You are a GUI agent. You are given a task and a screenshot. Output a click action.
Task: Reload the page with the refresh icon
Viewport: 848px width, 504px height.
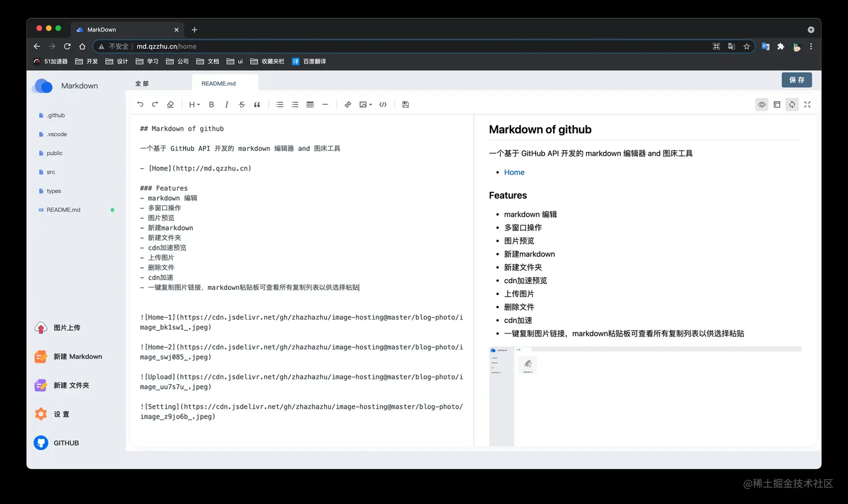click(x=67, y=47)
